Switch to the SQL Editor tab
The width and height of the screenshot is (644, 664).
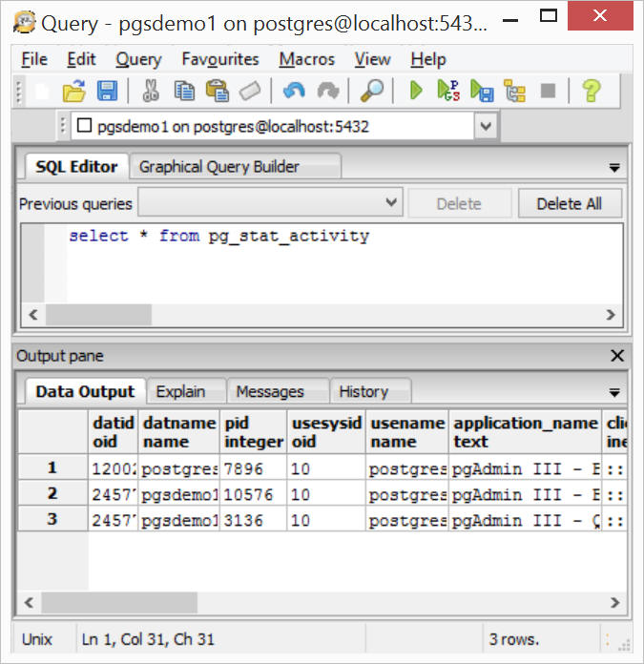click(x=76, y=167)
